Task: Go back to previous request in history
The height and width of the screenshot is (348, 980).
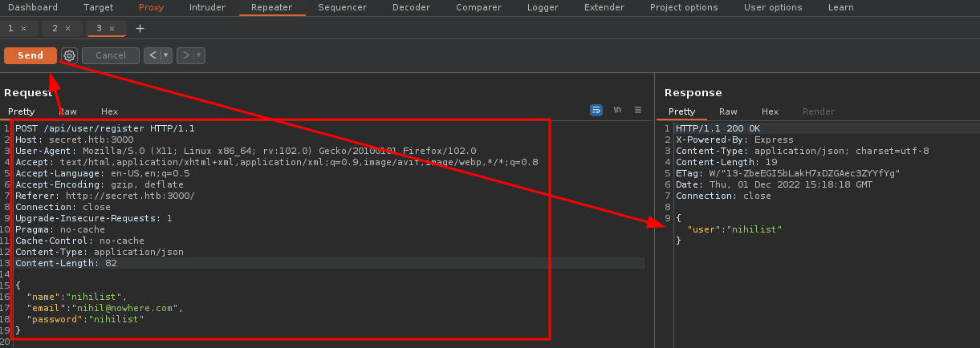Action: [152, 55]
